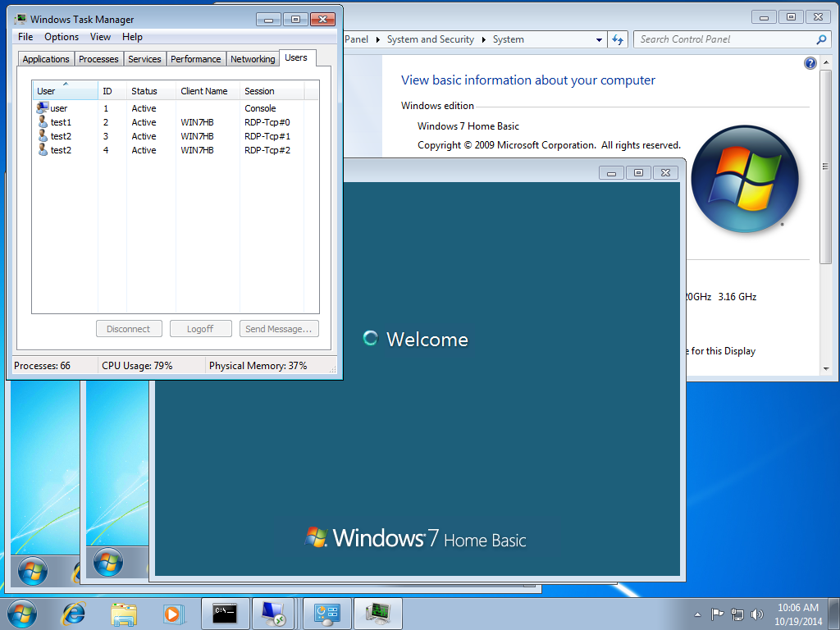Sort the list by the User column header

coord(65,91)
